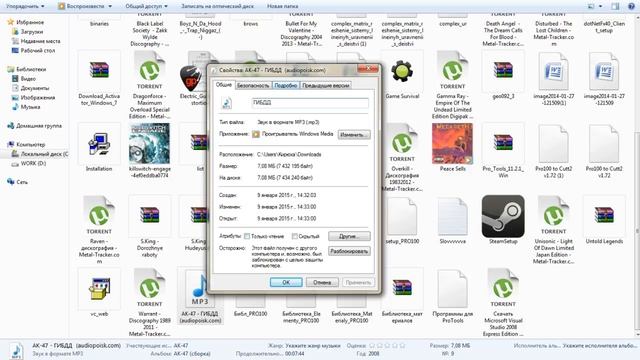Click the Отмена button
Screen dimensions: 640x360
tap(322, 282)
